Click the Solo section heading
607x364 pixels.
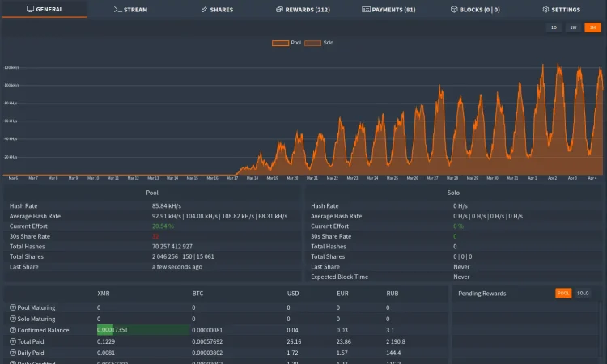point(453,193)
